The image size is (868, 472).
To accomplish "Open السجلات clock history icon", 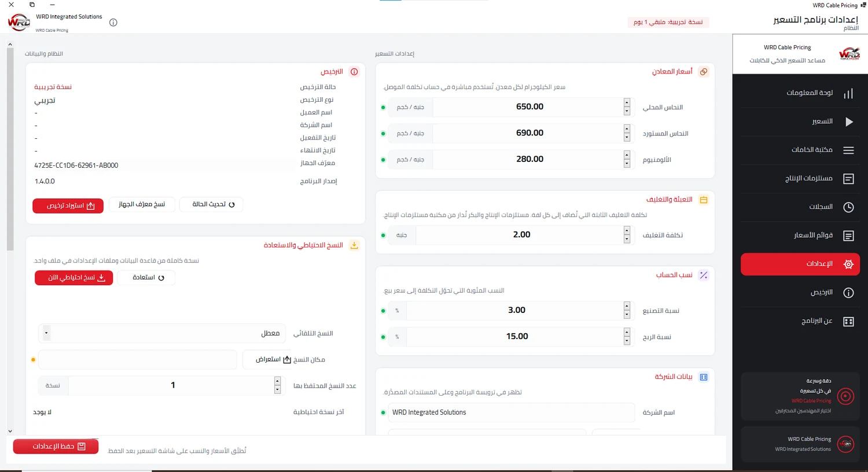I will point(848,207).
